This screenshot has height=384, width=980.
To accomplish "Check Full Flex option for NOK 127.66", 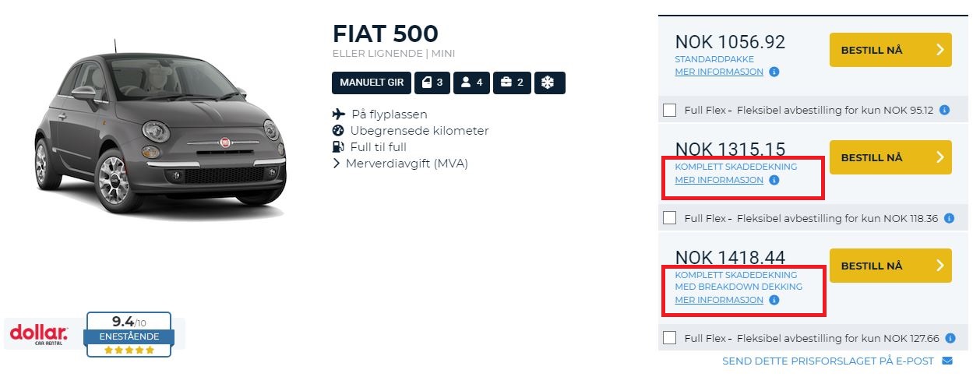I will 669,338.
